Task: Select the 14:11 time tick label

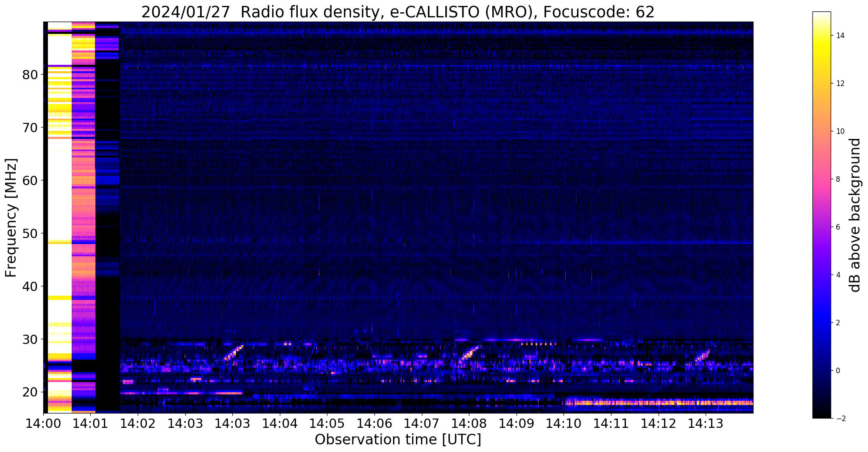Action: click(611, 423)
